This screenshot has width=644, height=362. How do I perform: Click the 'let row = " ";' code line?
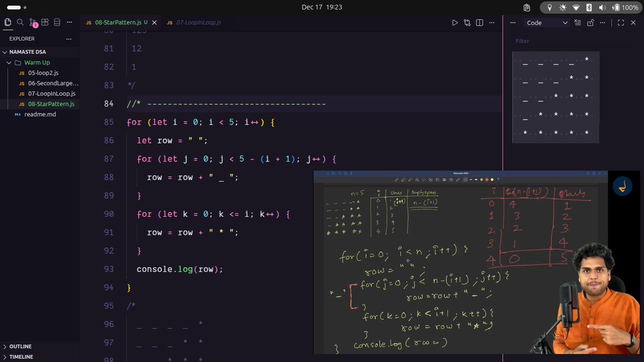[172, 141]
